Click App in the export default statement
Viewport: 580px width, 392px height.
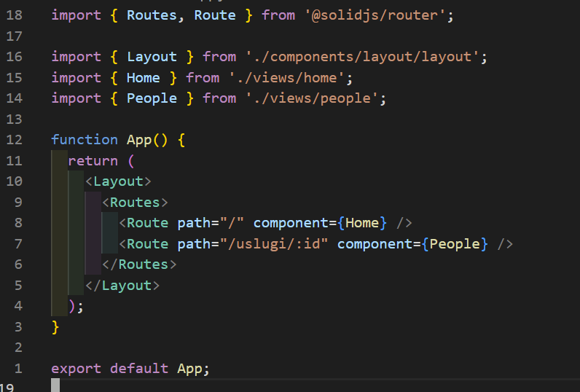tap(189, 369)
